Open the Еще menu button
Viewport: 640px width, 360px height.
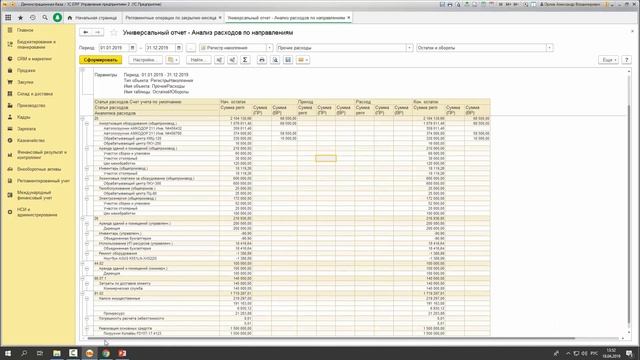[608, 60]
